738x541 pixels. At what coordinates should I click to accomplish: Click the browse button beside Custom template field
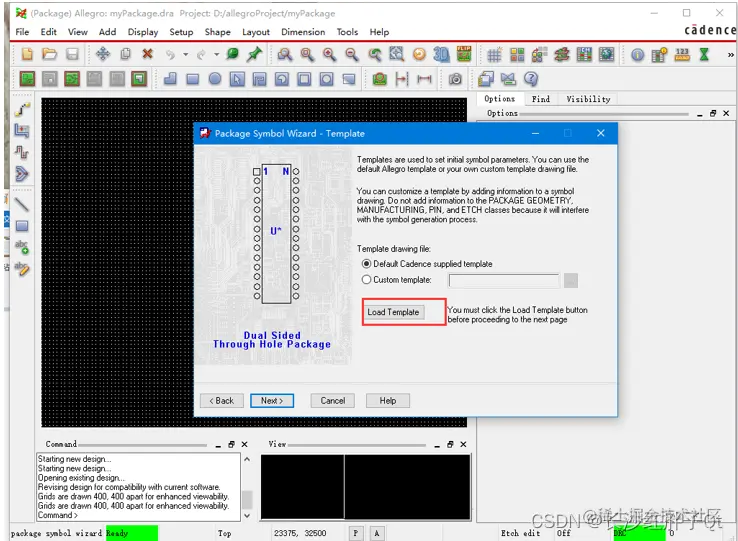tap(570, 281)
